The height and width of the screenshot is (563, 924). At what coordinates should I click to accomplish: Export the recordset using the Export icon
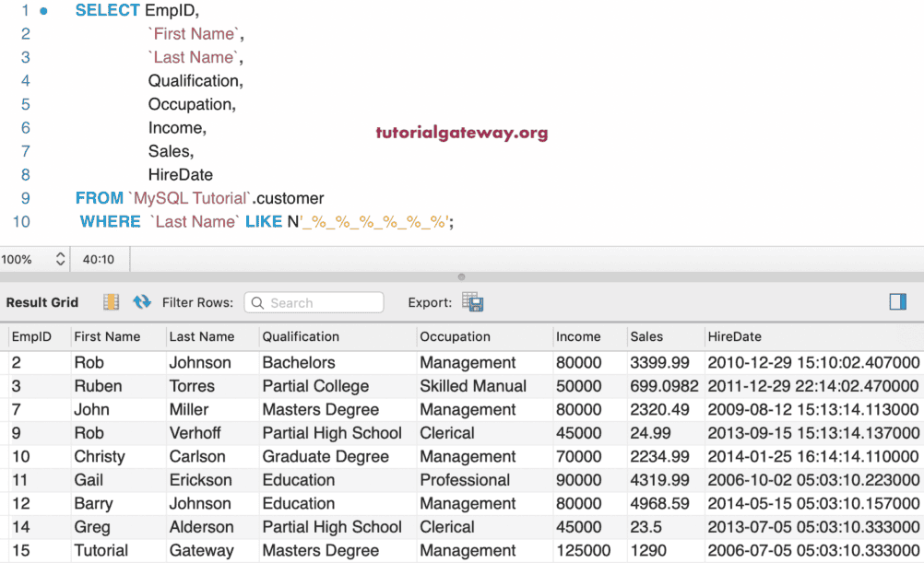(472, 302)
